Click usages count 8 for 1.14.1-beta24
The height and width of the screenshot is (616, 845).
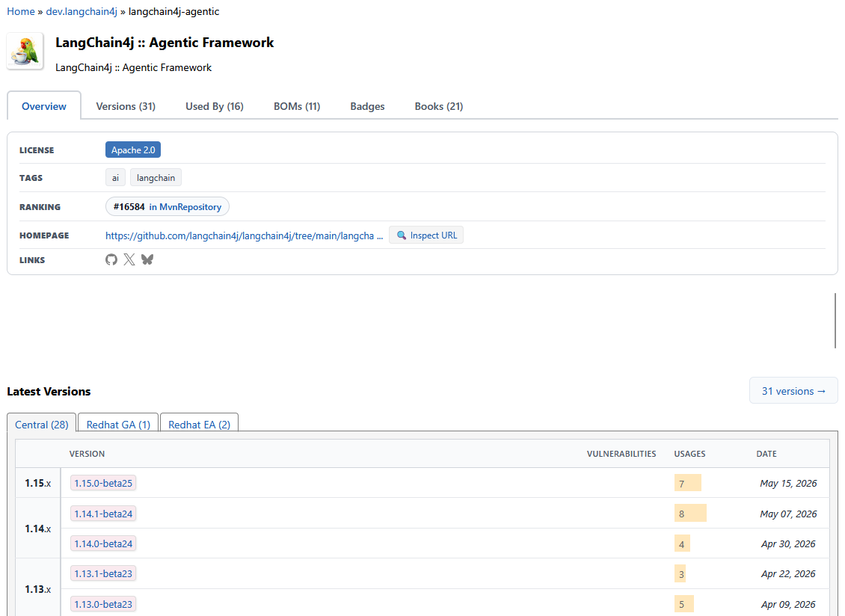click(x=689, y=514)
